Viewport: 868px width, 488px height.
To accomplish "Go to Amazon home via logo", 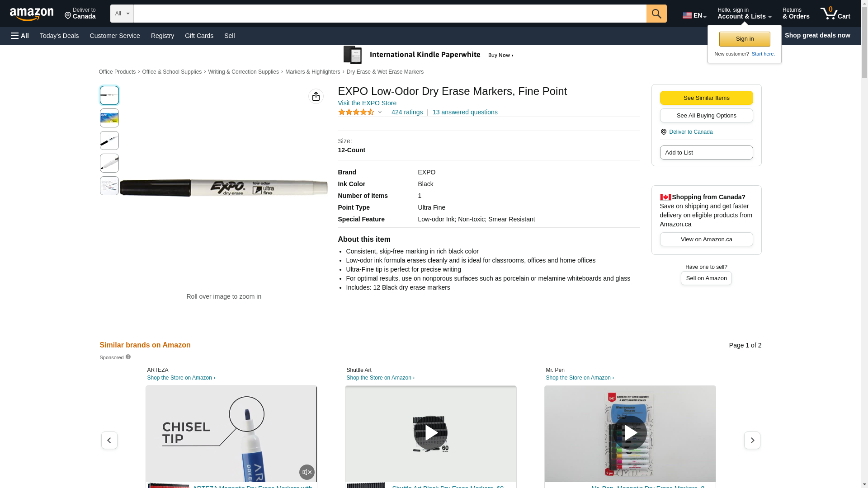I will (x=32, y=14).
